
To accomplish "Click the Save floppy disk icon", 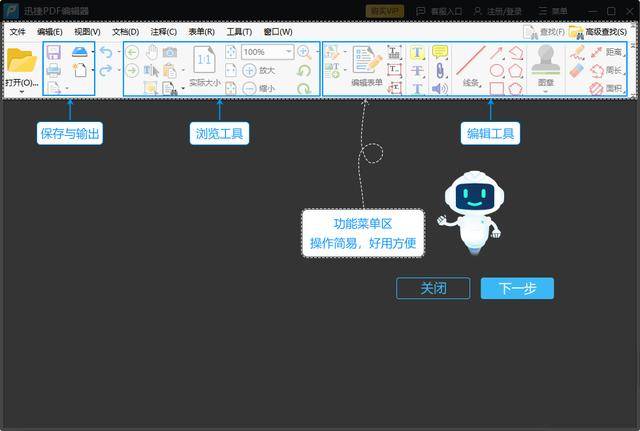I will [53, 52].
